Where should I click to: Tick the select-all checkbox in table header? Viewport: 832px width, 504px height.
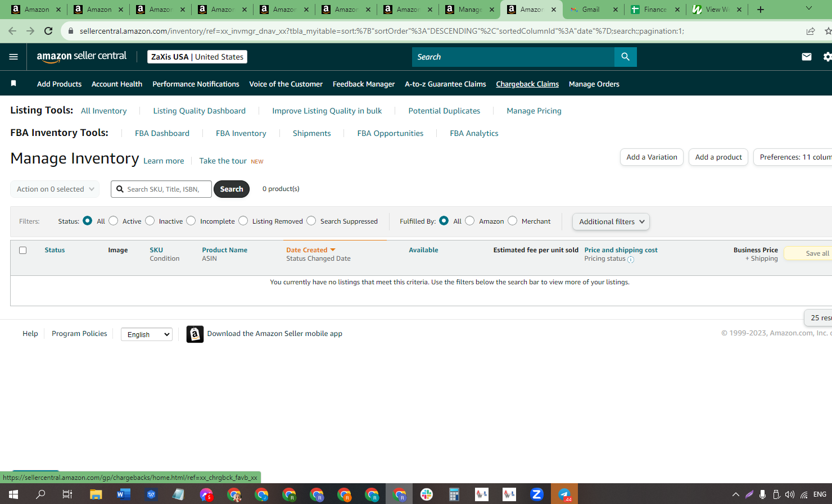23,250
